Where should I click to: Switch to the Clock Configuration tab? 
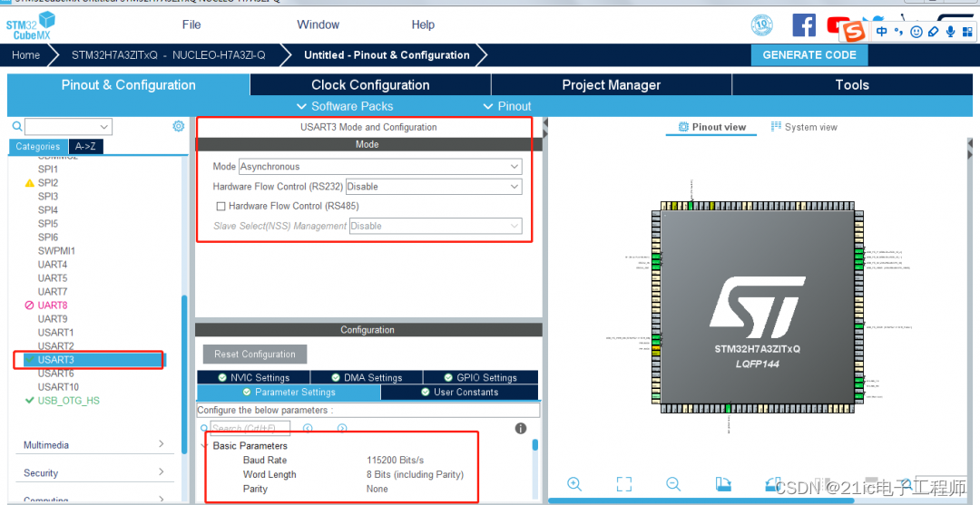tap(370, 85)
